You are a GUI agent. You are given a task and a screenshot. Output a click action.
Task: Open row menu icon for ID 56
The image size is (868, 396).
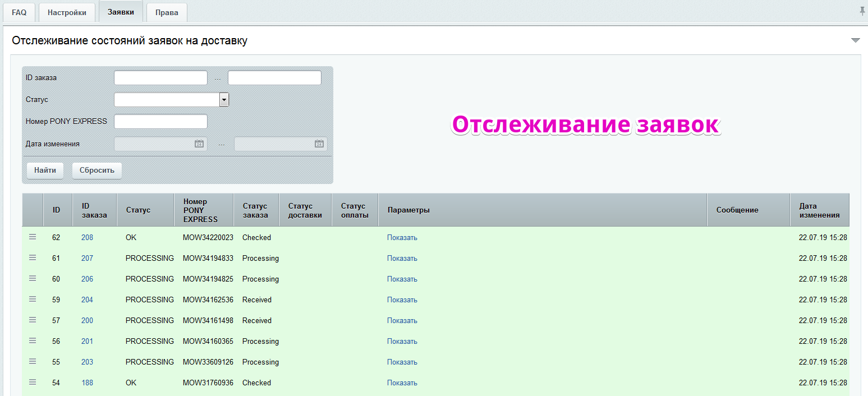coord(33,341)
